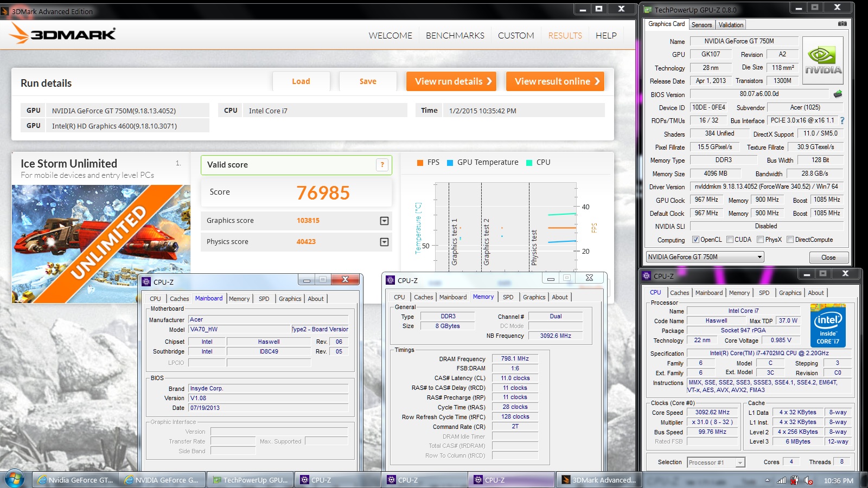The image size is (868, 488).
Task: Click the Bus Interface question mark in GPU-Z
Action: pyautogui.click(x=842, y=120)
